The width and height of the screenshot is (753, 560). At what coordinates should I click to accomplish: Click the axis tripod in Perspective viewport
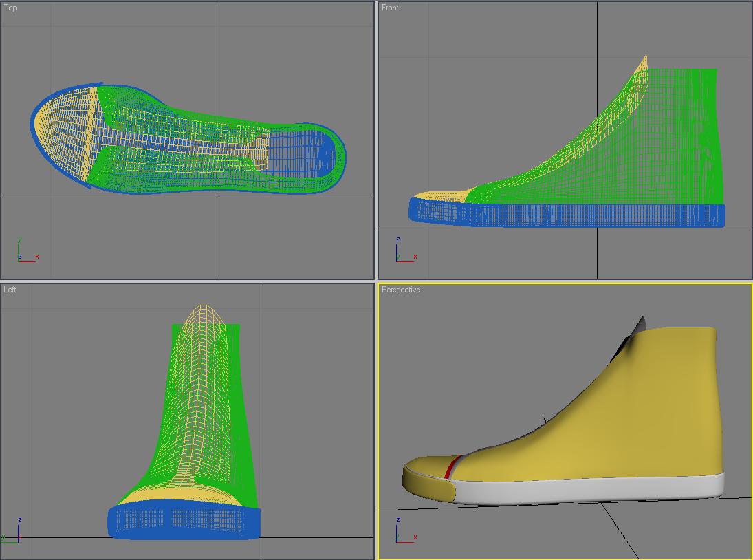pyautogui.click(x=403, y=533)
